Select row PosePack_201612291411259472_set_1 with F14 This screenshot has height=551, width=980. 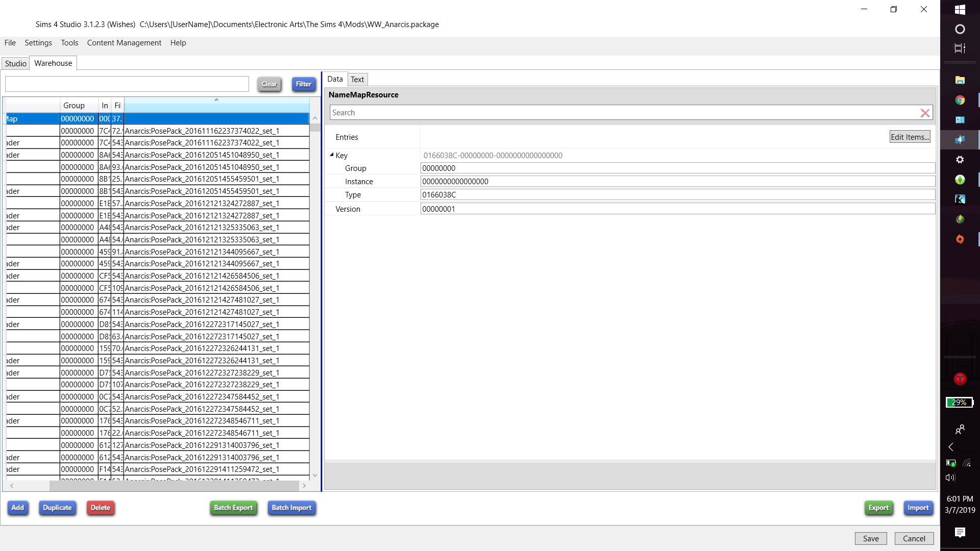[x=158, y=469]
